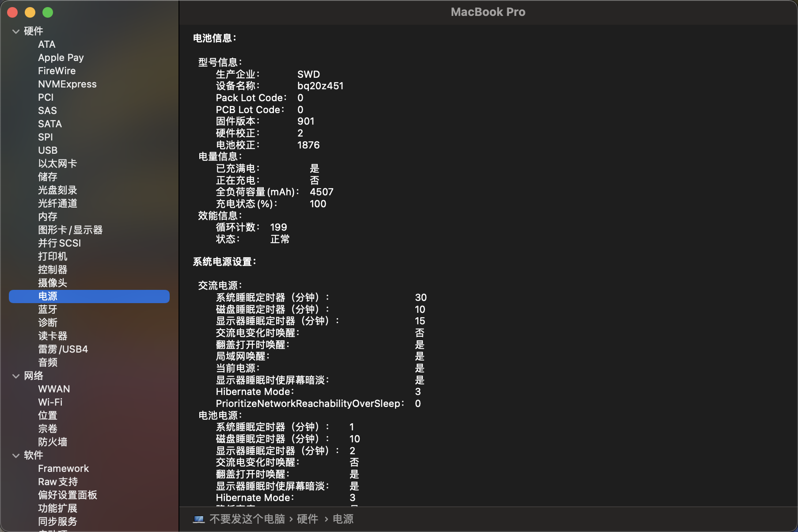Select 防火墙 in the sidebar
The width and height of the screenshot is (798, 532).
coord(53,442)
